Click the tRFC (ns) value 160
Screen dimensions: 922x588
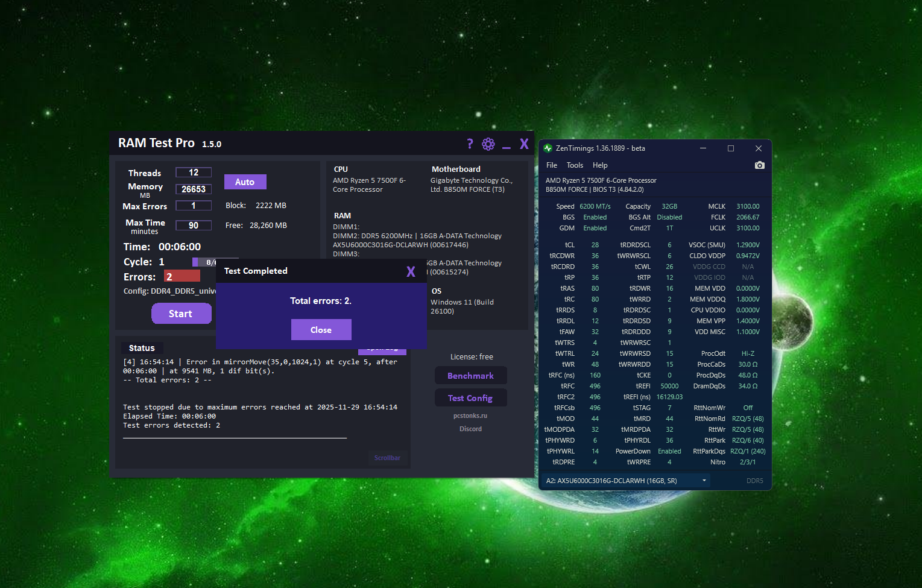pyautogui.click(x=595, y=375)
